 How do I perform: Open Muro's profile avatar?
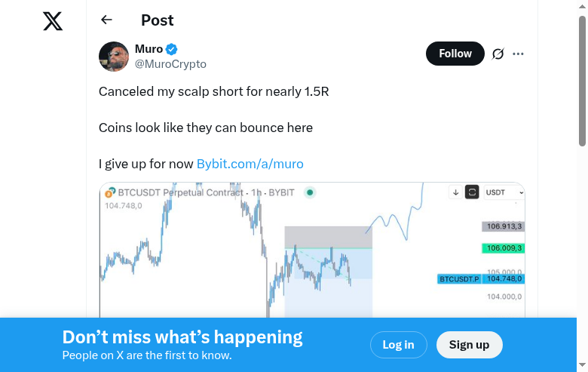coord(114,57)
